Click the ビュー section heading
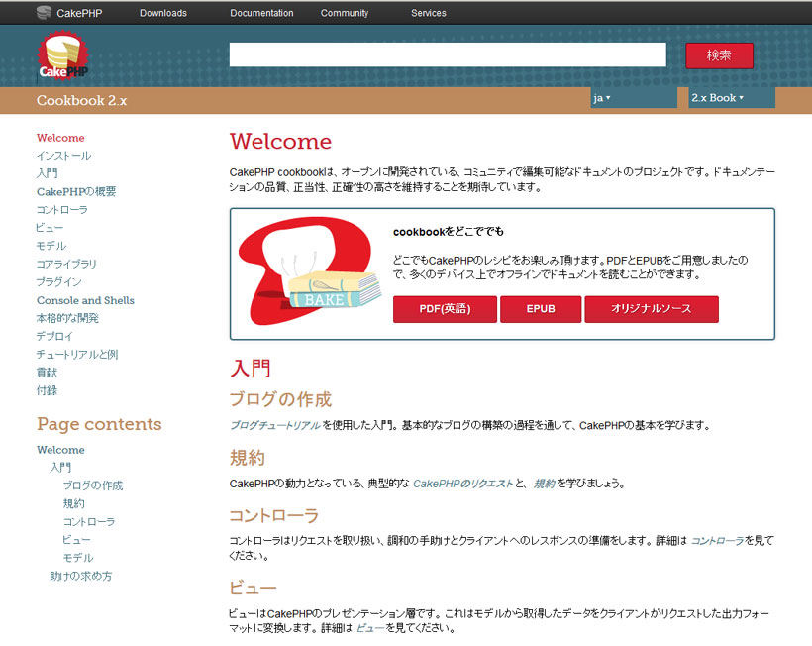The height and width of the screenshot is (646, 812). point(253,588)
